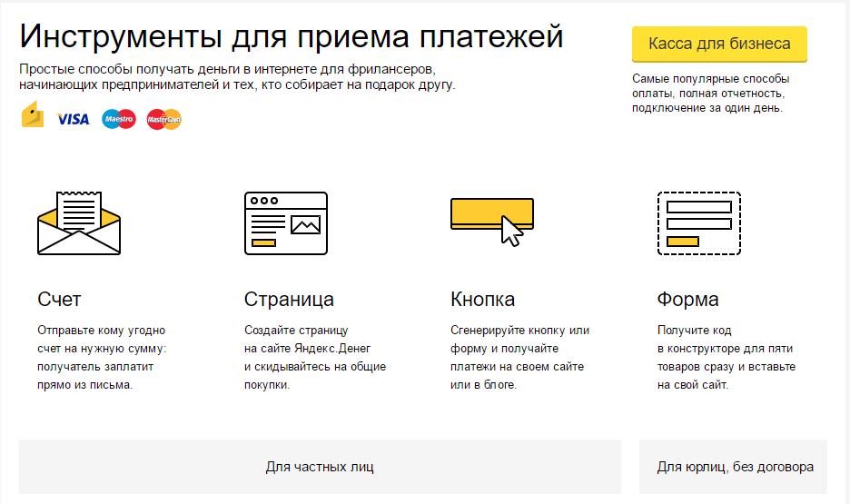Open the "Страница" heading link
The image size is (850, 504).
[289, 300]
